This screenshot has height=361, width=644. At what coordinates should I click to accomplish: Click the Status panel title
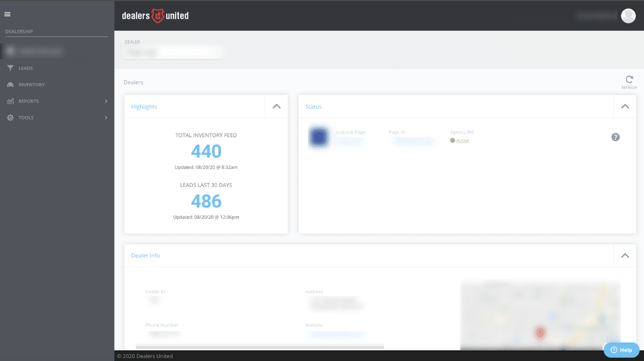pos(314,107)
